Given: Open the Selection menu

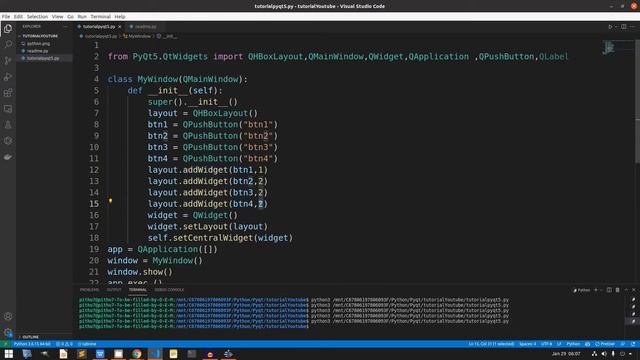Looking at the screenshot, I should point(37,17).
